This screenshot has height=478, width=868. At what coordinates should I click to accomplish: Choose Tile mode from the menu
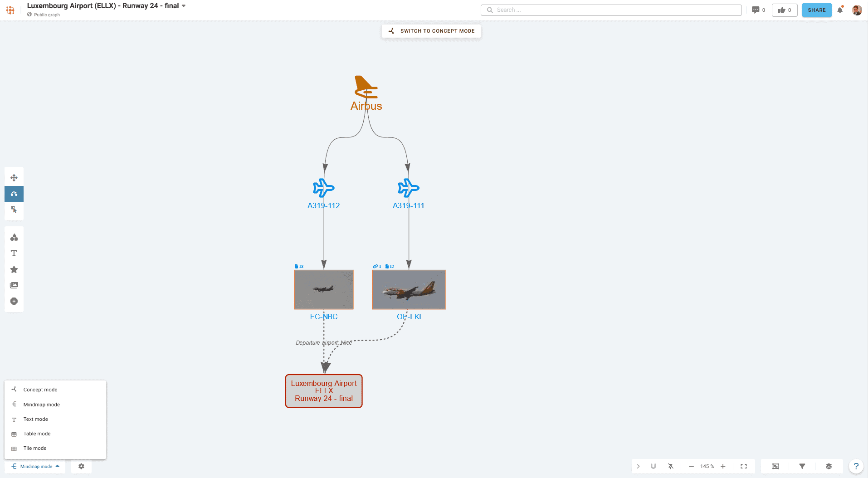(55, 448)
